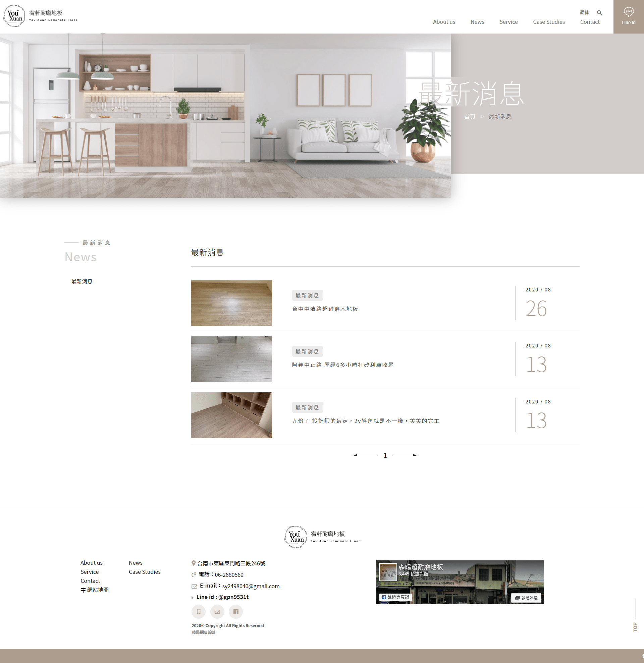Click the next page right arrow
Screen dimensions: 644x663
coord(405,455)
